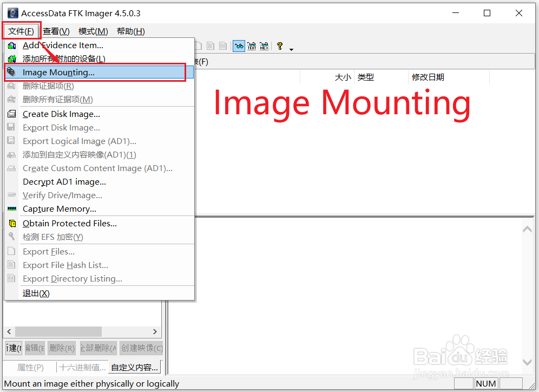Open the 文件(F) menu
539x392 pixels.
pyautogui.click(x=21, y=31)
